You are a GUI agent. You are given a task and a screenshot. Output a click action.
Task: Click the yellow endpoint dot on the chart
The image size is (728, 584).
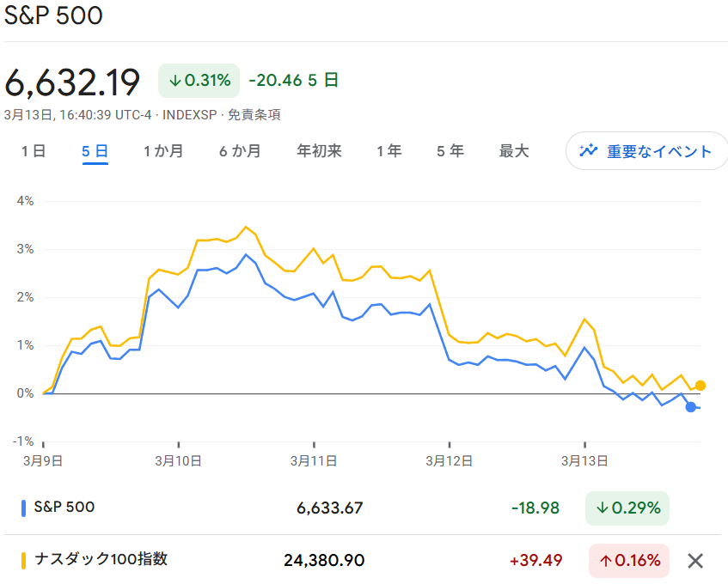(700, 386)
